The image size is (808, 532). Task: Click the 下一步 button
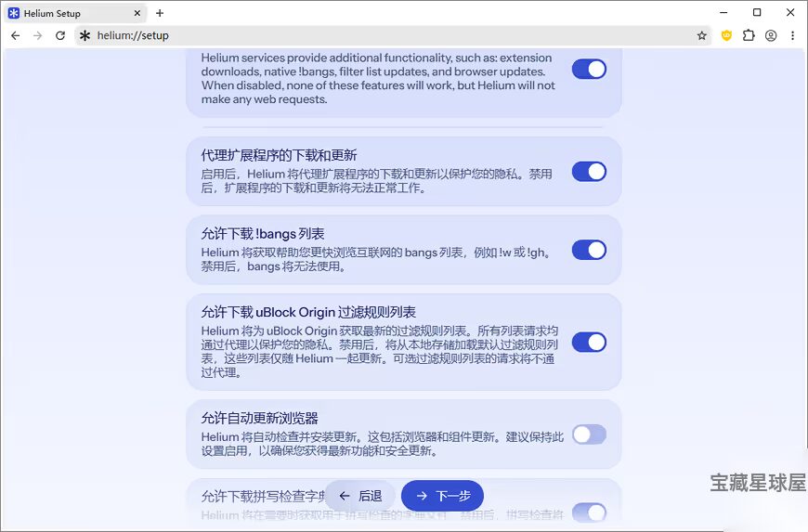coord(443,496)
